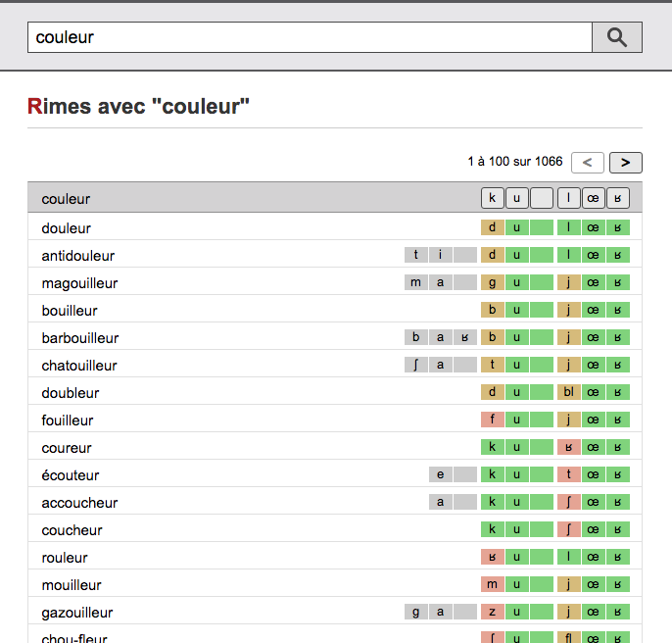Click the "œ" phoneme box in header row
The width and height of the screenshot is (672, 643).
click(594, 198)
